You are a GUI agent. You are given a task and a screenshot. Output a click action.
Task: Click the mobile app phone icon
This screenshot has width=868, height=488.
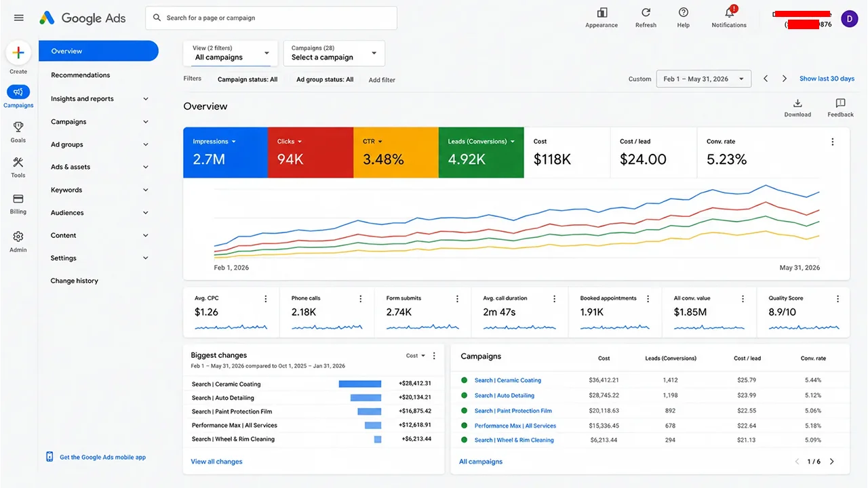pos(50,457)
